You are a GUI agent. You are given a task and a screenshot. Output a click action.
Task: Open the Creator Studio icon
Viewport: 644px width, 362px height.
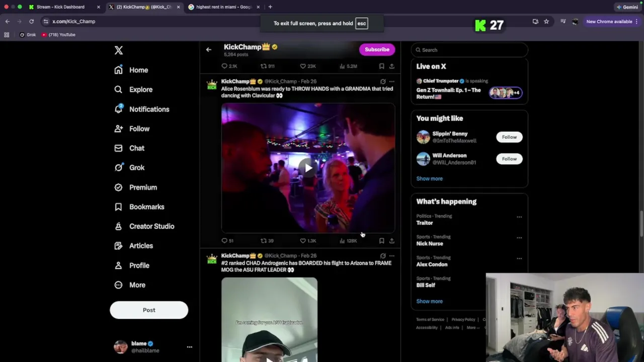(x=118, y=226)
